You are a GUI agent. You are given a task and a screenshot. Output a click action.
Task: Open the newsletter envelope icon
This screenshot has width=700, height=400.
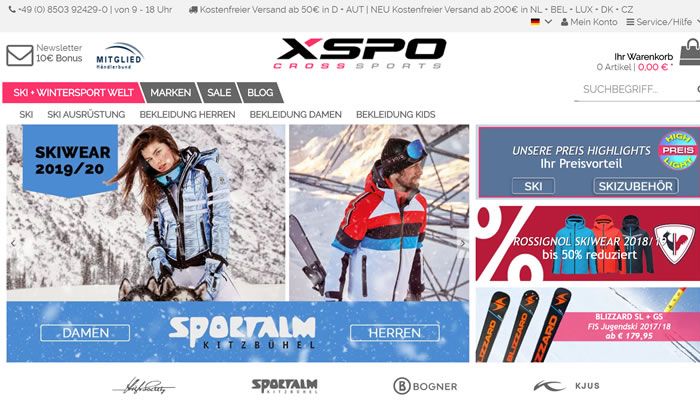click(x=20, y=55)
